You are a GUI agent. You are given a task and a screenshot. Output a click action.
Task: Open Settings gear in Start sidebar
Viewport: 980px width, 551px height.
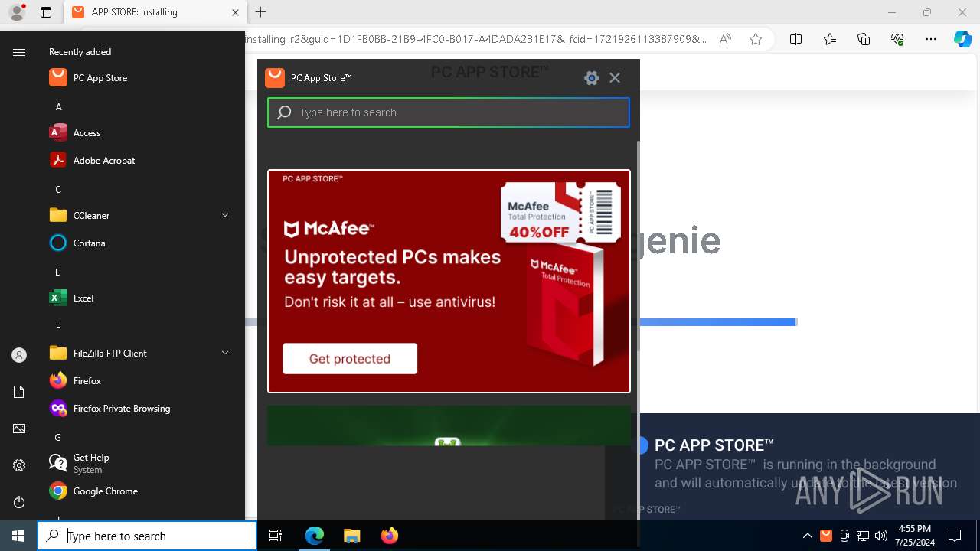tap(19, 465)
